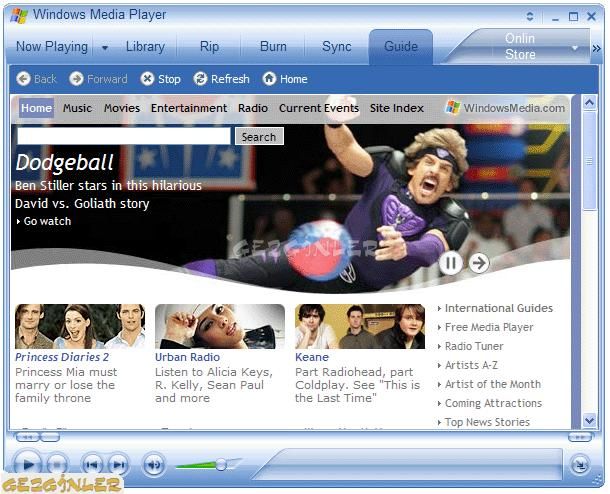The image size is (610, 494).
Task: Reload the guide with Refresh icon
Action: pyautogui.click(x=200, y=79)
